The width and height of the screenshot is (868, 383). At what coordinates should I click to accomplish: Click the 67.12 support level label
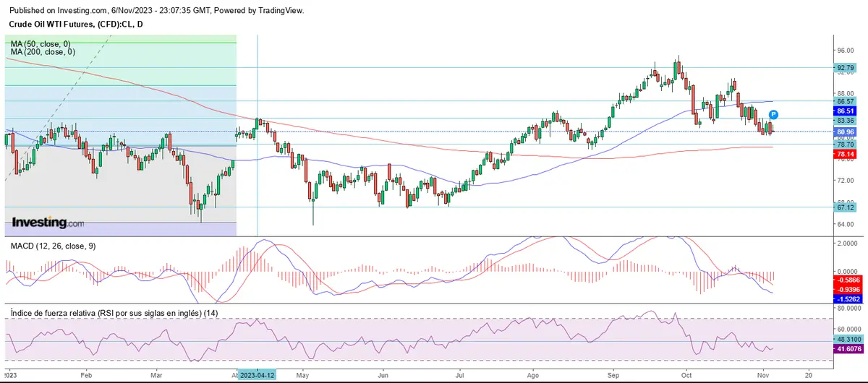846,207
